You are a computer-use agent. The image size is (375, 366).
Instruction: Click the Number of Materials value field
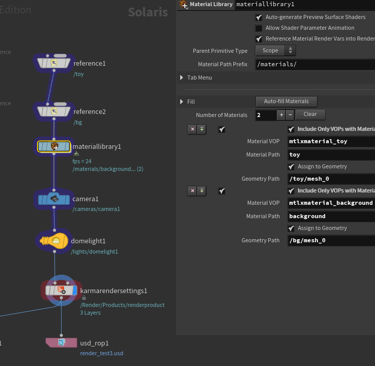pyautogui.click(x=266, y=115)
